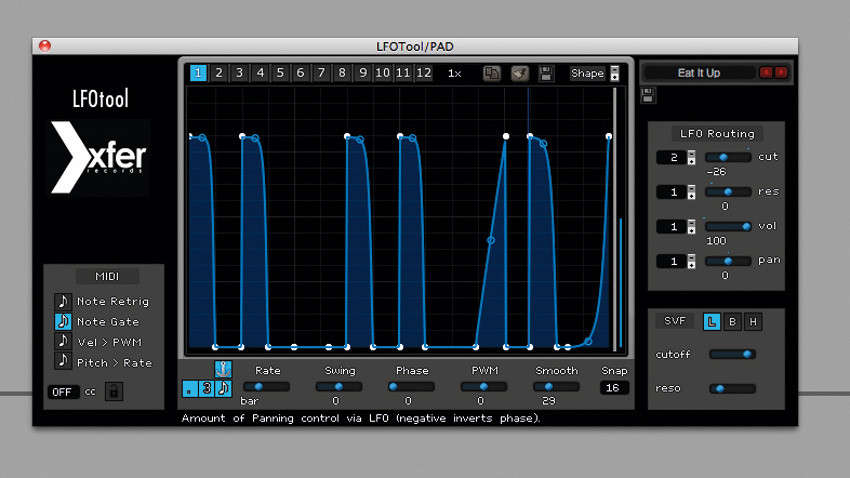This screenshot has height=478, width=850.
Task: Enable Note Retrig option
Action: pos(63,301)
